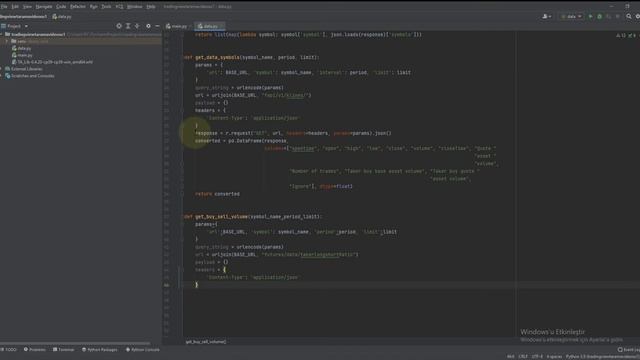The width and height of the screenshot is (640, 360).
Task: Switch to the main.py editor tab
Action: [178, 26]
